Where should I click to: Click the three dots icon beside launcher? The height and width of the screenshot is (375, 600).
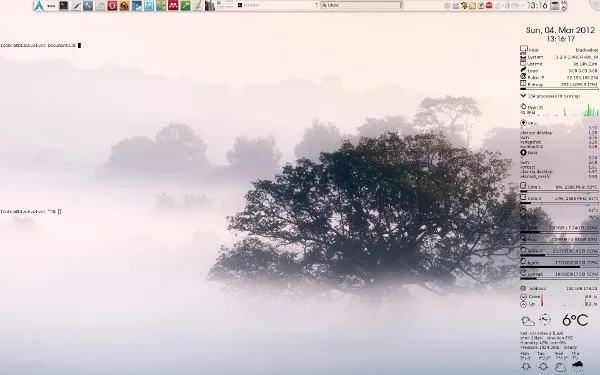click(51, 6)
